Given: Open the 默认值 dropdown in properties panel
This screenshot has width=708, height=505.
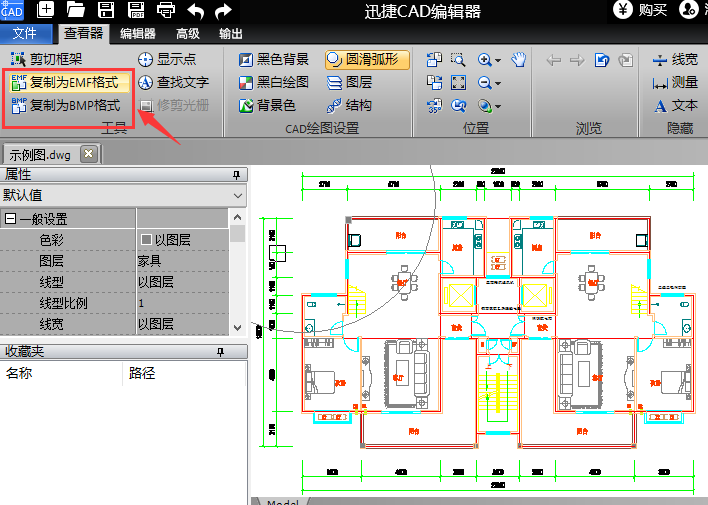Looking at the screenshot, I should tap(237, 195).
